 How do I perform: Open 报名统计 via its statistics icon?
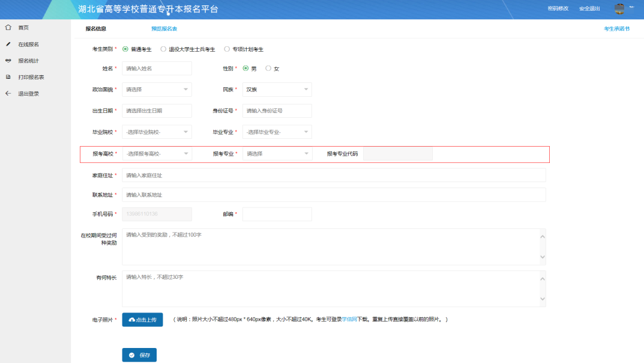point(8,60)
